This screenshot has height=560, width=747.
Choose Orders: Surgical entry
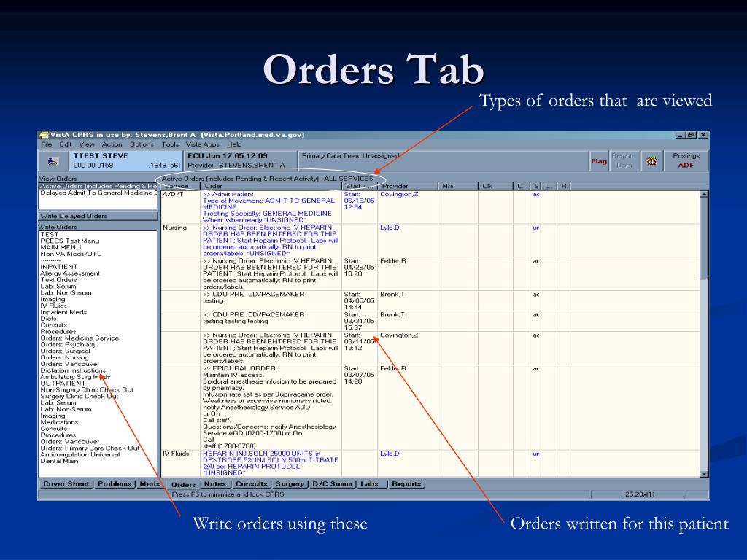[x=65, y=351]
